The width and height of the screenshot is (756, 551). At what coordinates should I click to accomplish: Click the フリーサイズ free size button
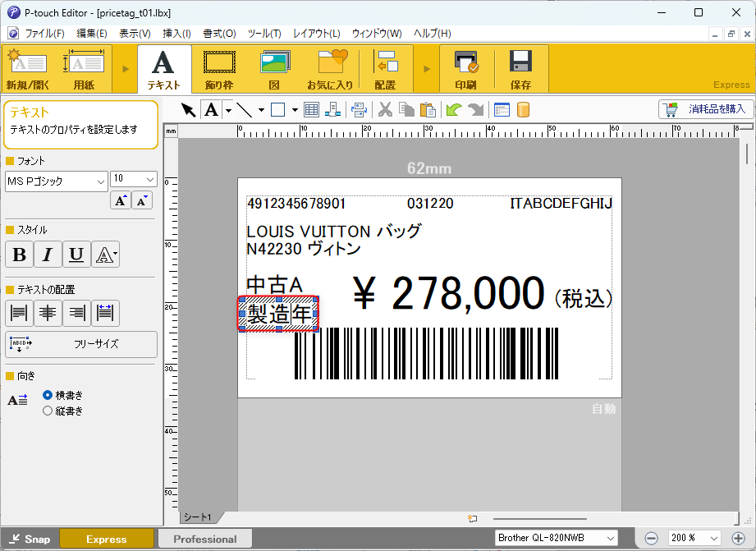[x=81, y=344]
